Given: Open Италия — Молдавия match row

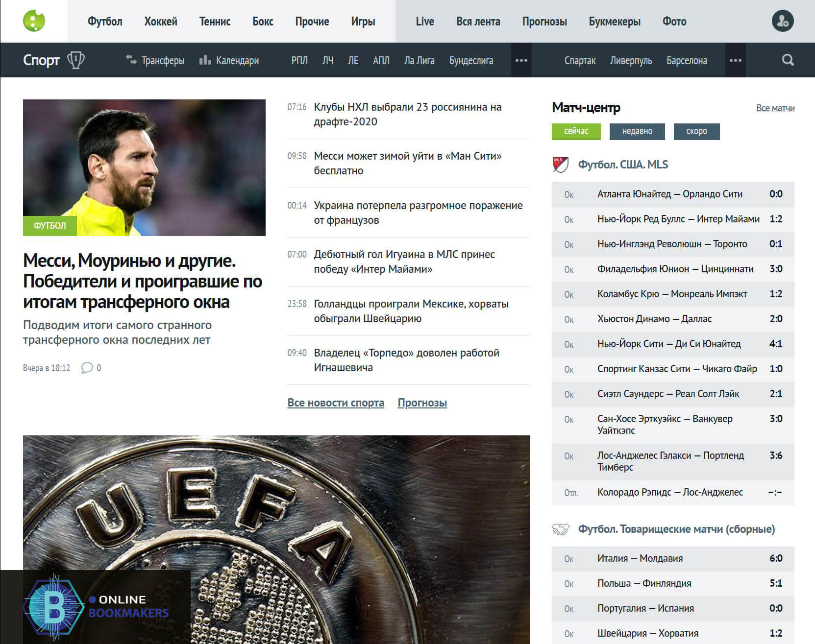Looking at the screenshot, I should click(673, 558).
